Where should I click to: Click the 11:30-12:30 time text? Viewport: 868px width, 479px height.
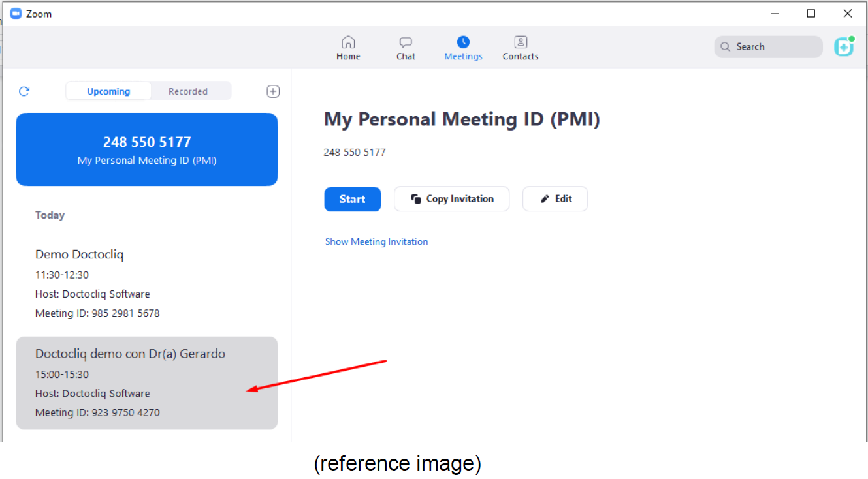tap(62, 275)
